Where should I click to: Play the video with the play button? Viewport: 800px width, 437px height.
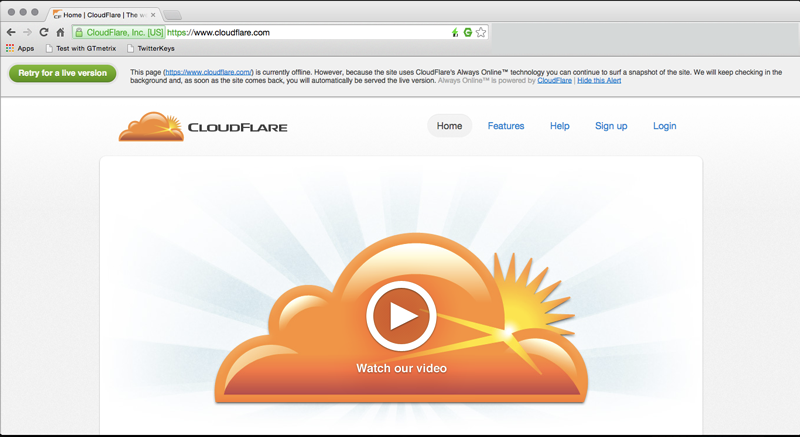402,316
